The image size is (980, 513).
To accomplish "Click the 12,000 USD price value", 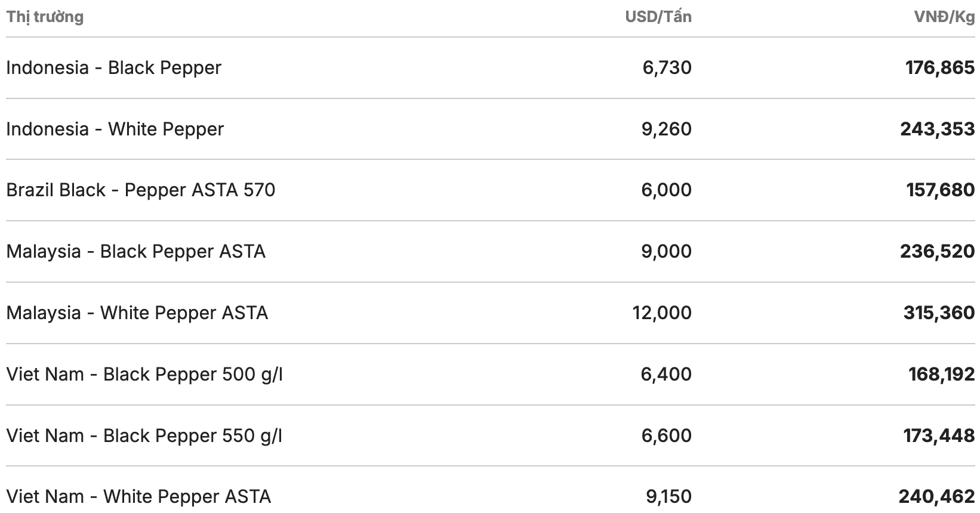I will tap(662, 313).
